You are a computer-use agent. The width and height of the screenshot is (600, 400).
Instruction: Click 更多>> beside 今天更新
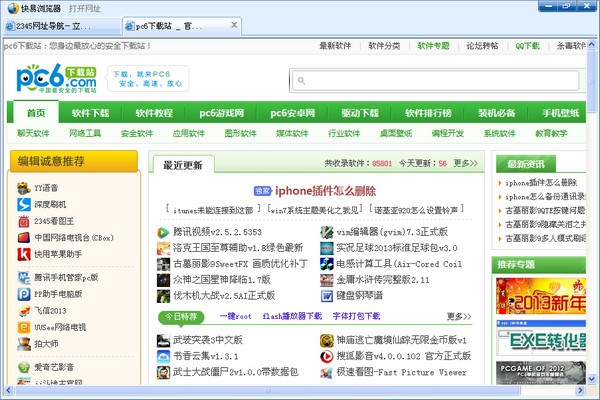click(466, 163)
